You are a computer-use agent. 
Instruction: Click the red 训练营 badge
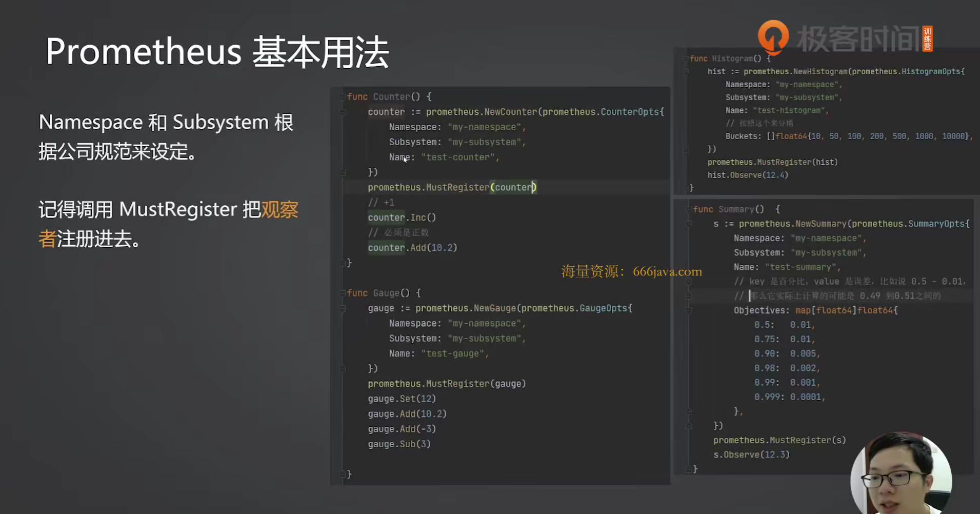pos(927,39)
